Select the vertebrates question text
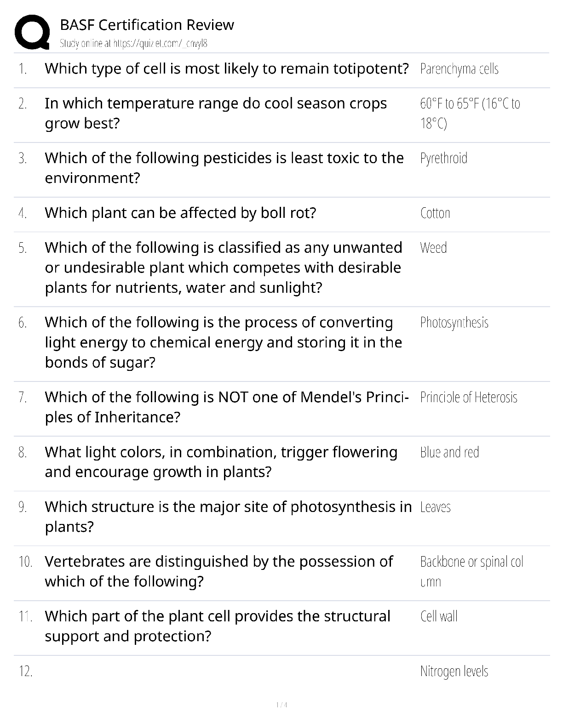 click(219, 571)
